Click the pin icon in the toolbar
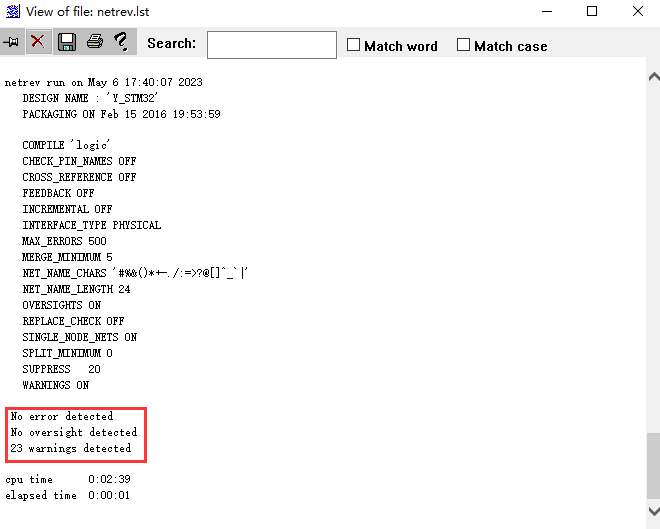This screenshot has width=660, height=529. point(12,42)
